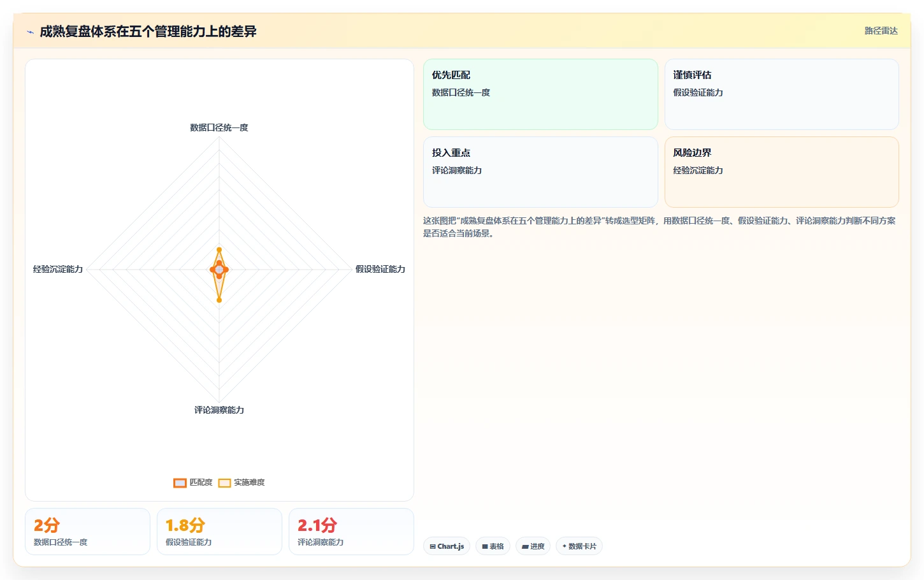Click the icon in the 表格 tag
Viewport: 924px width, 580px height.
click(485, 547)
